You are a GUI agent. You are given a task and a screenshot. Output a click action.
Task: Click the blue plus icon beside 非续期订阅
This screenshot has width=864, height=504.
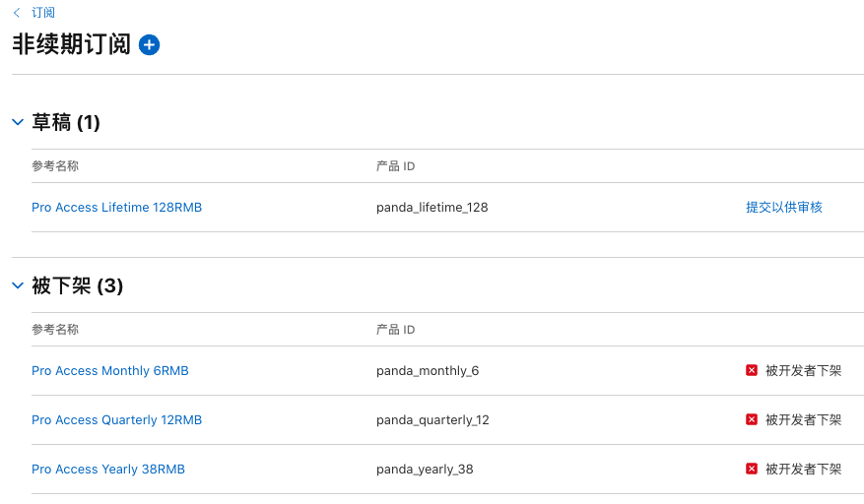click(149, 44)
